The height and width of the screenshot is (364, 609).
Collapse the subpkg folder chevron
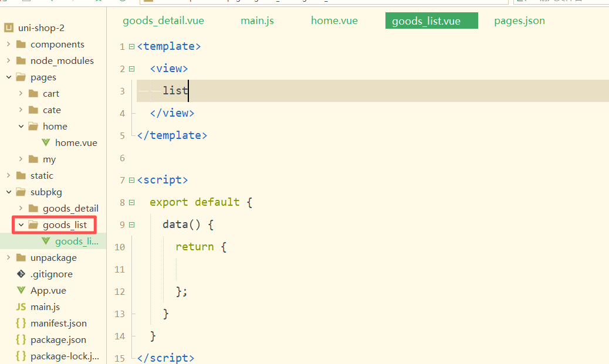(x=9, y=192)
